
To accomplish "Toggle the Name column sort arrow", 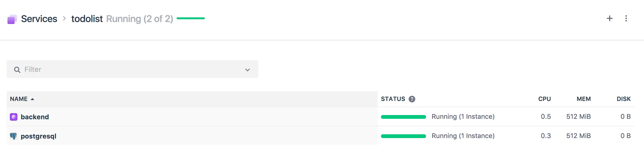I will [x=32, y=99].
